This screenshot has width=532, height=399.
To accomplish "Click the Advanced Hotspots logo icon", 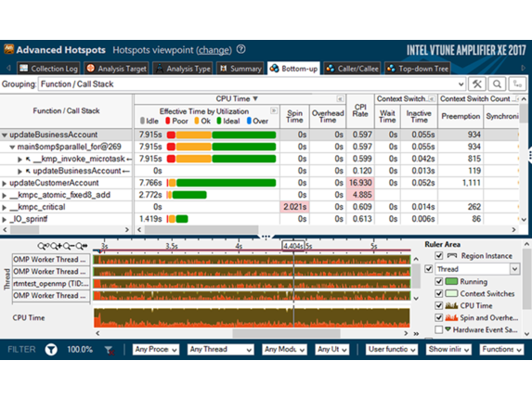I will [x=8, y=49].
